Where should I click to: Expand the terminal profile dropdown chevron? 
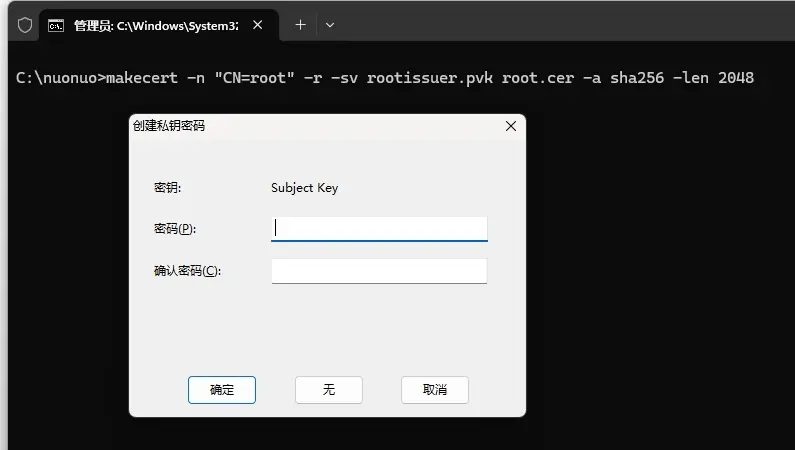[330, 25]
